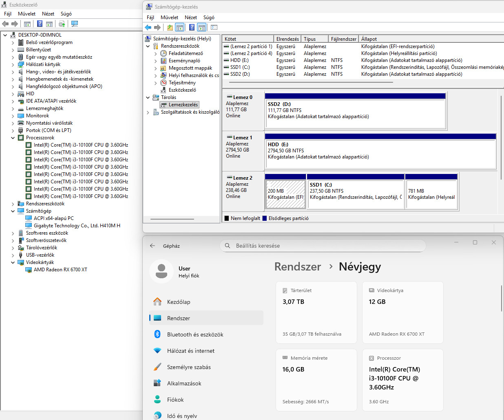The image size is (504, 420).
Task: Select Megosztott mappák tree item
Action: pos(190,68)
